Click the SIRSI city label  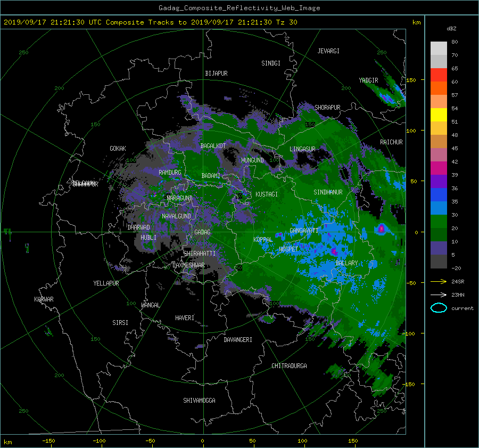click(120, 323)
